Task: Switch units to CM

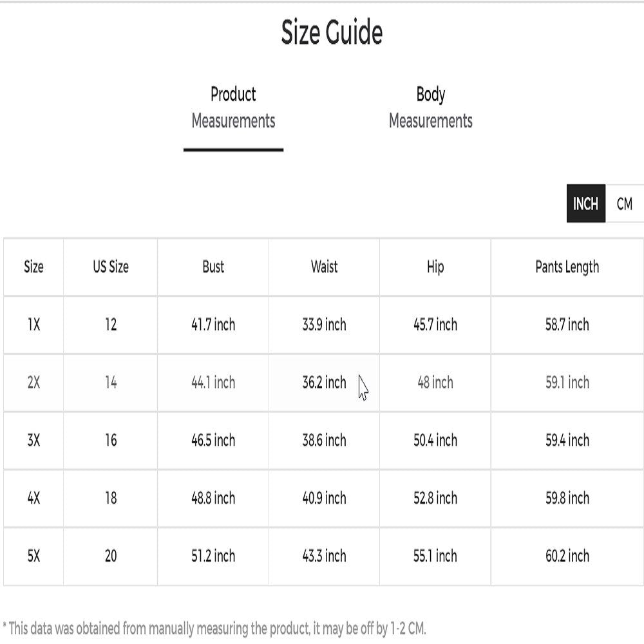Action: point(624,204)
